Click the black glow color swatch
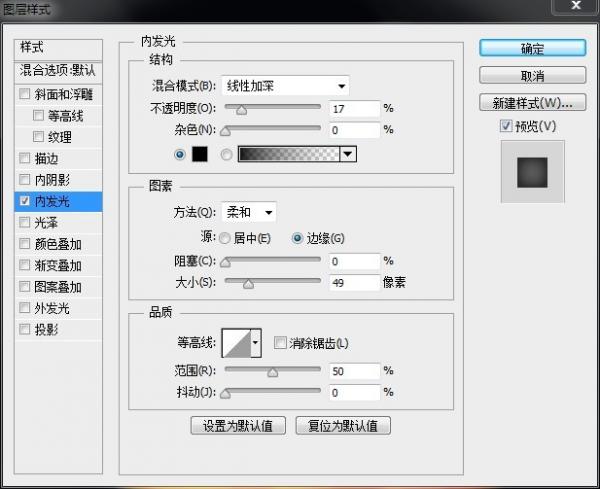The width and height of the screenshot is (600, 489). [x=199, y=154]
